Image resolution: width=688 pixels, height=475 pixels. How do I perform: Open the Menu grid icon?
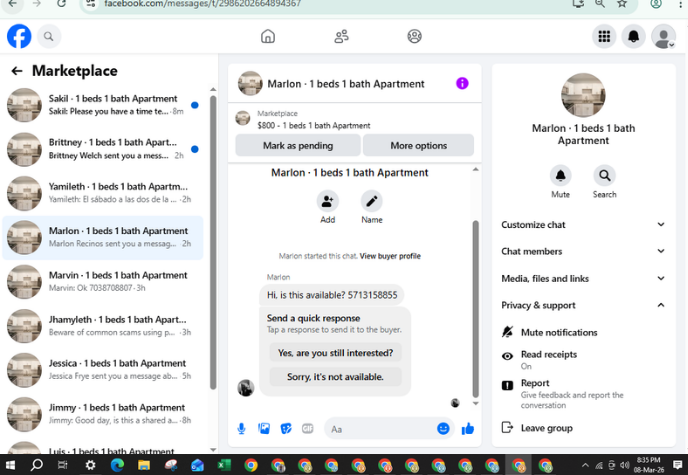tap(604, 36)
